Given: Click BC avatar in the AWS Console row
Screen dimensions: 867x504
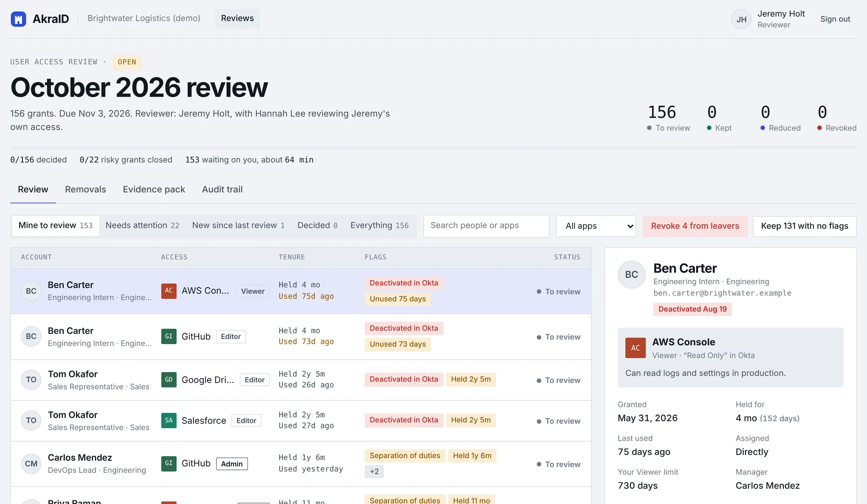Looking at the screenshot, I should click(x=31, y=291).
